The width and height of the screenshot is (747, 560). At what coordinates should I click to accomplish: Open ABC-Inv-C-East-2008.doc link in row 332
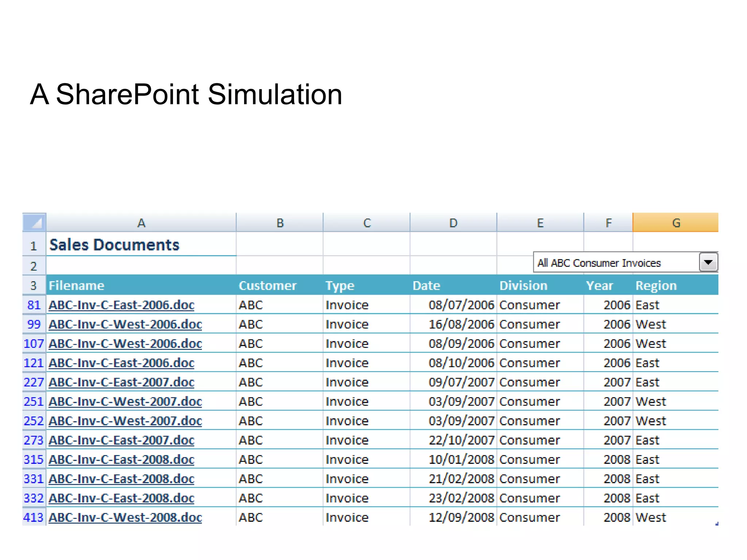tap(121, 498)
